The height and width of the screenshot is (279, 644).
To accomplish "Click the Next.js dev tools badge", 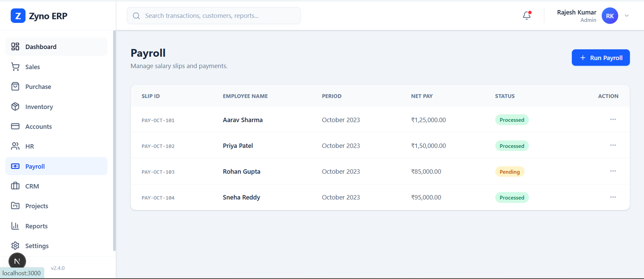I will pos(17,261).
